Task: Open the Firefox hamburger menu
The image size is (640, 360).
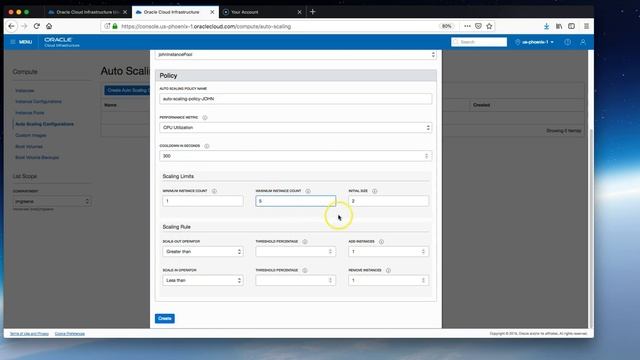Action: click(587, 26)
